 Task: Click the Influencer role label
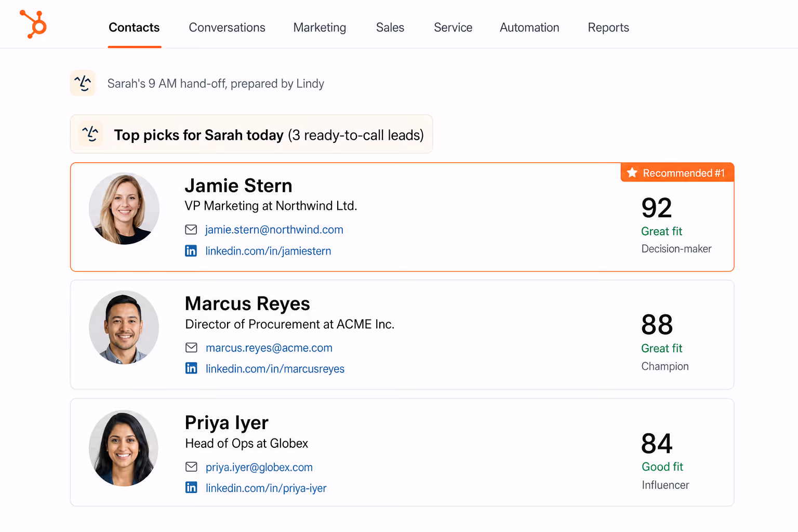click(x=666, y=485)
